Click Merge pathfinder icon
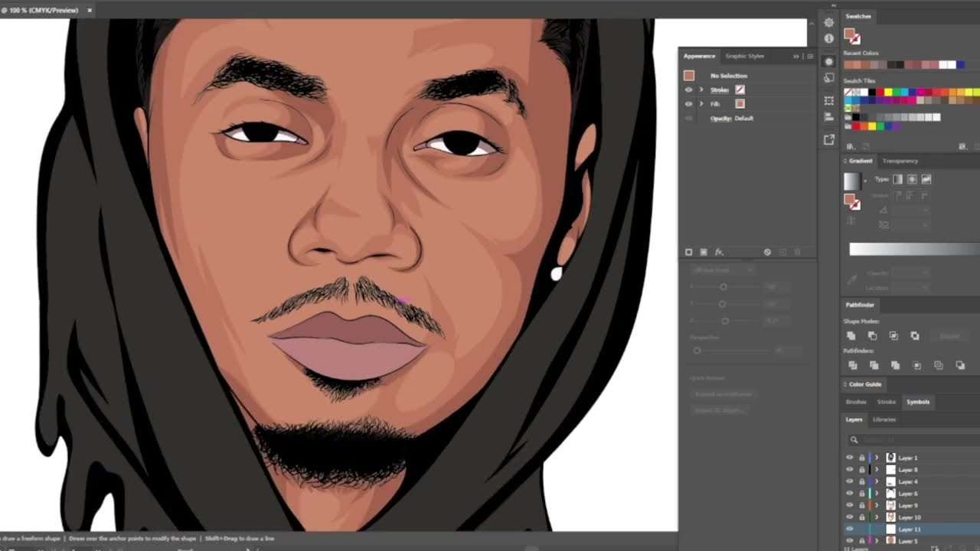The width and height of the screenshot is (980, 551). (x=895, y=366)
